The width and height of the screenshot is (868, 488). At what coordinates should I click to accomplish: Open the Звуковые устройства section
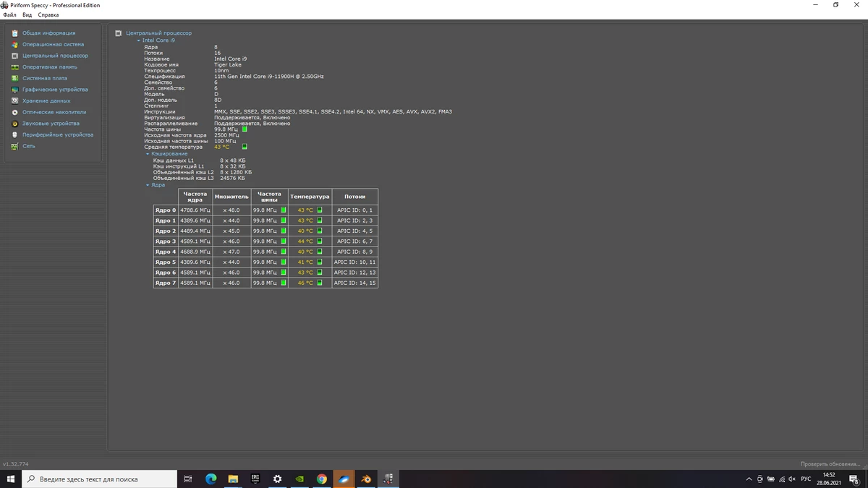click(51, 124)
